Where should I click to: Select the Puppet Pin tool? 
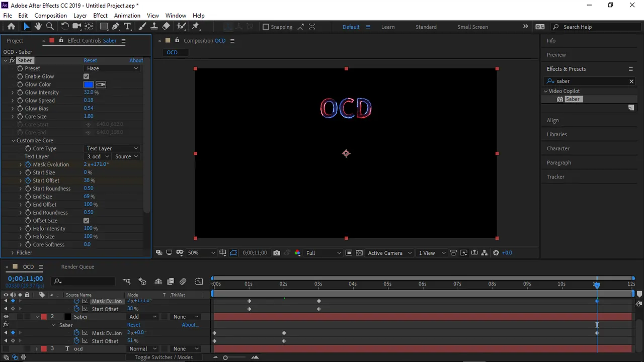point(196,27)
